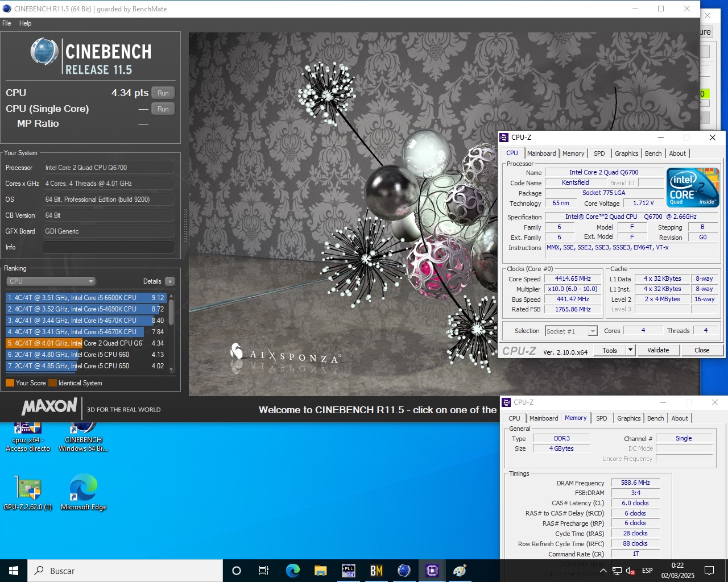Screen dimensions: 728x582
Task: Click the network tray icon
Action: (x=617, y=571)
